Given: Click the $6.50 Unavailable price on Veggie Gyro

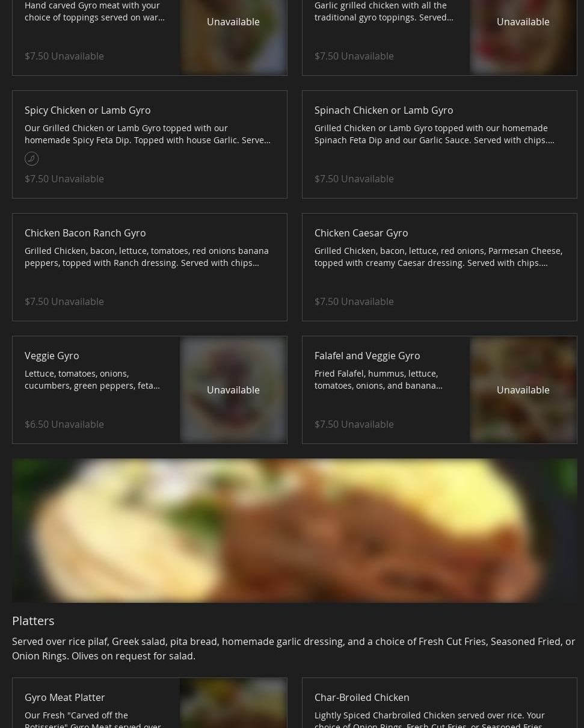Looking at the screenshot, I should click(x=64, y=424).
